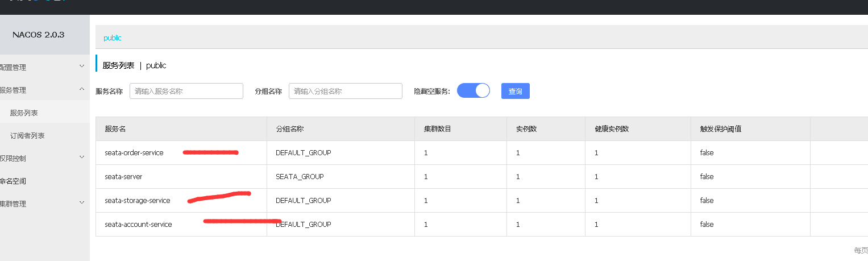Collapse the 服务管理 sidebar chevron
The image size is (868, 261).
82,89
